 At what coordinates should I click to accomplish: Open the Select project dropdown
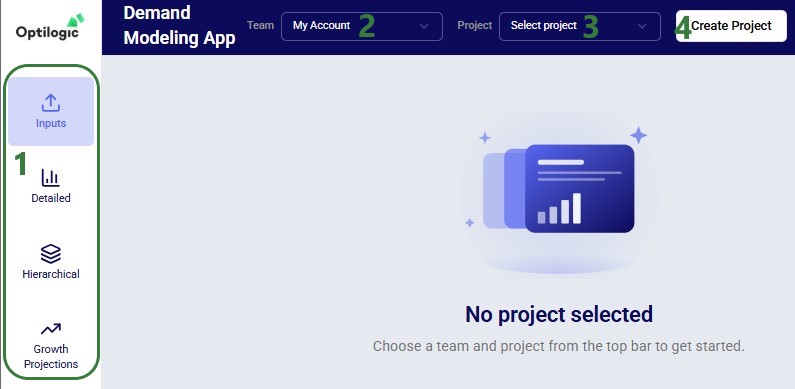(580, 26)
